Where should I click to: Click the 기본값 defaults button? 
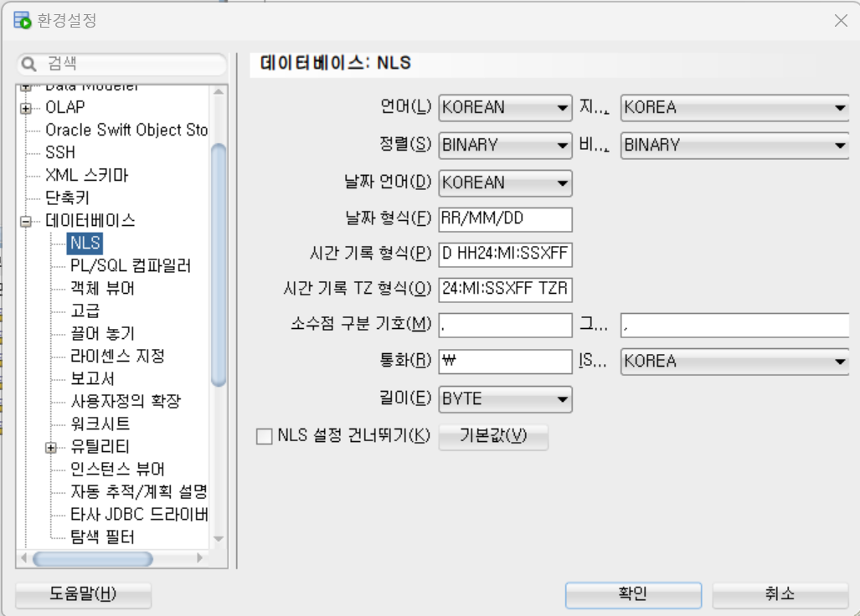tap(493, 437)
